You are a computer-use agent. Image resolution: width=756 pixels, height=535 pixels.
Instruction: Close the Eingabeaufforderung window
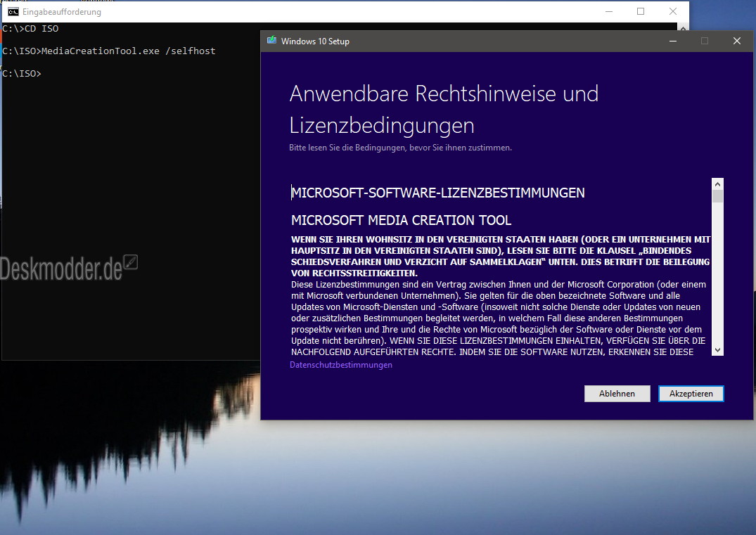tap(673, 11)
